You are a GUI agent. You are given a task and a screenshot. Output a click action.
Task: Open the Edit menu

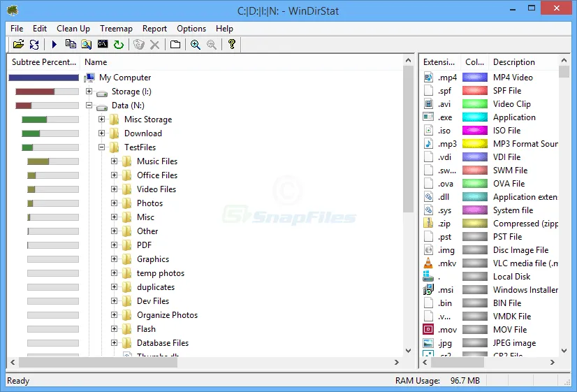click(40, 29)
